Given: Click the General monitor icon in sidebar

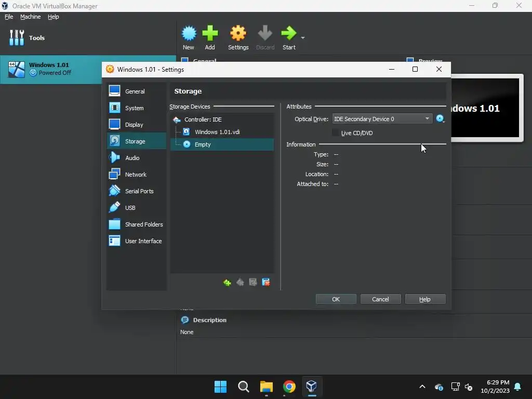Looking at the screenshot, I should 114,91.
